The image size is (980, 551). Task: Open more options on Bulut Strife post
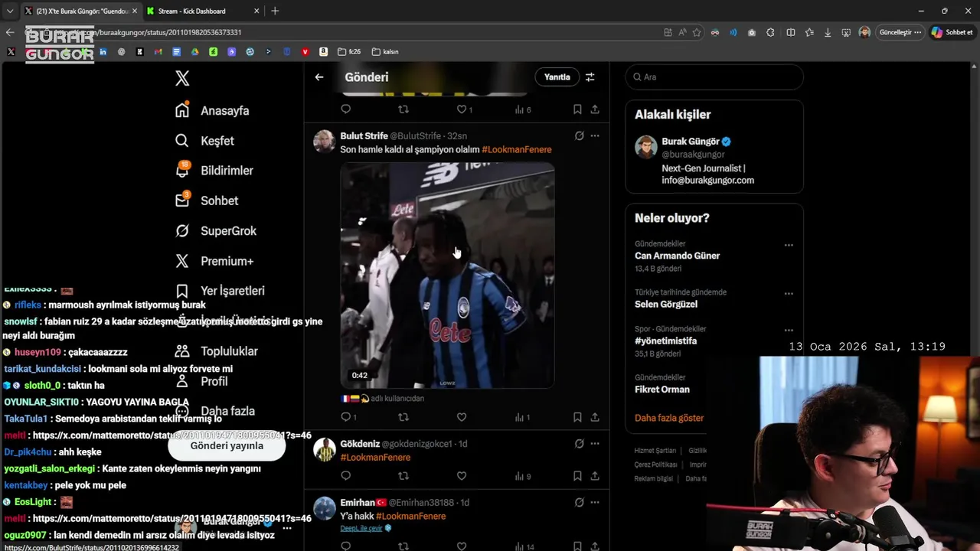coord(595,136)
